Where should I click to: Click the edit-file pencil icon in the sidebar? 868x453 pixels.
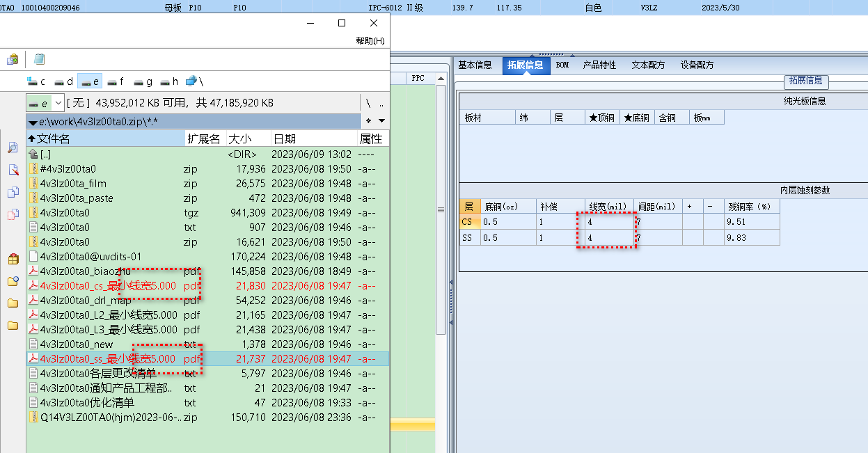click(x=13, y=170)
